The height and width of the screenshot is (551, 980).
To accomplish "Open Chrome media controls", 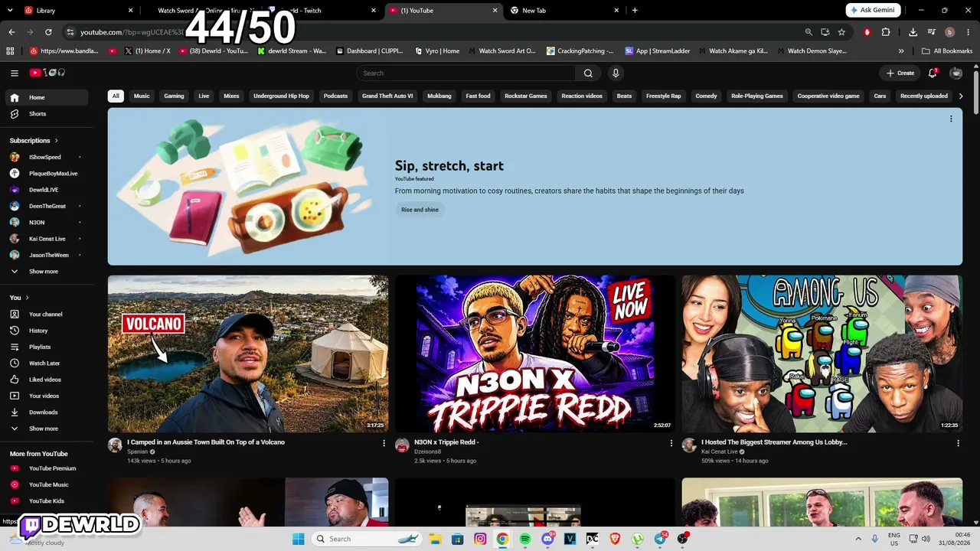I will (x=932, y=32).
